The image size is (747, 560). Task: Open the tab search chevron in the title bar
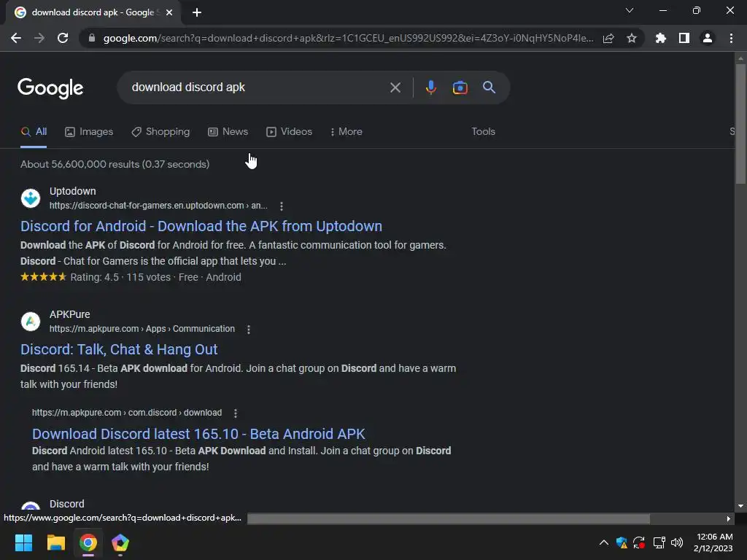click(630, 10)
